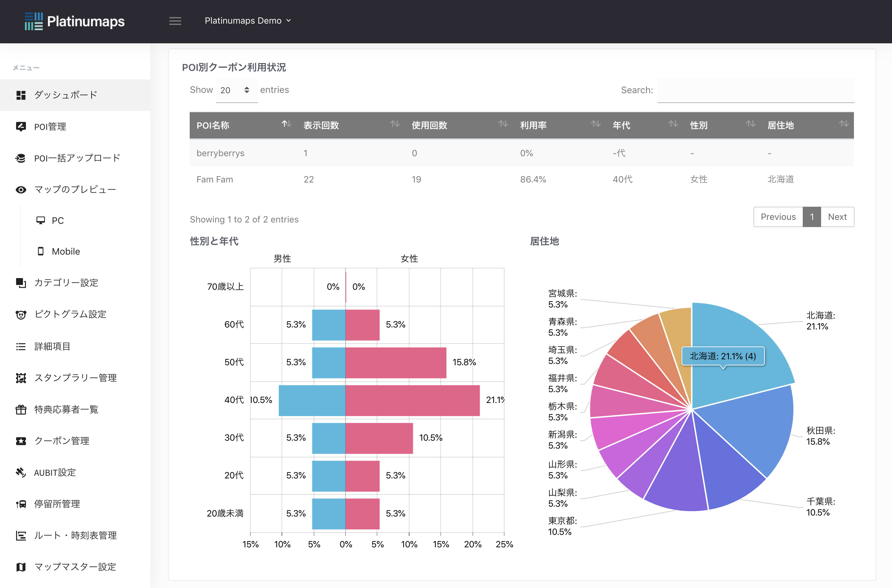Click the スタンプラリー管理 stamp icon
892x588 pixels.
click(21, 378)
